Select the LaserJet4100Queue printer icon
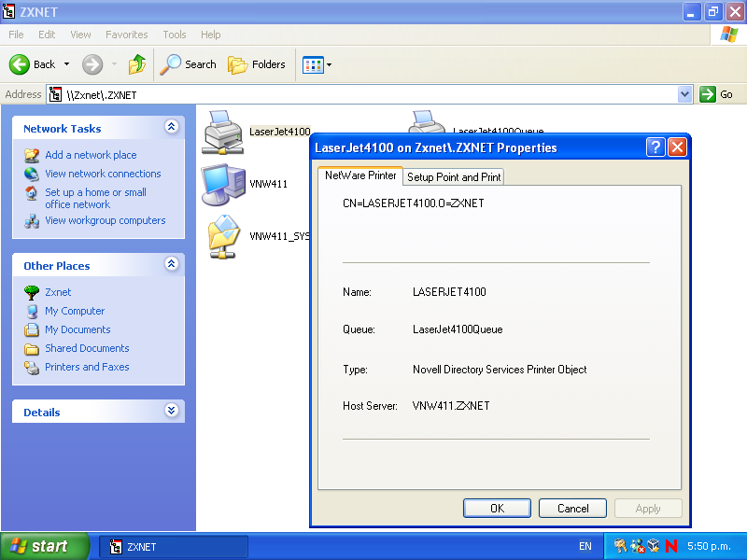The height and width of the screenshot is (560, 747). 428,122
